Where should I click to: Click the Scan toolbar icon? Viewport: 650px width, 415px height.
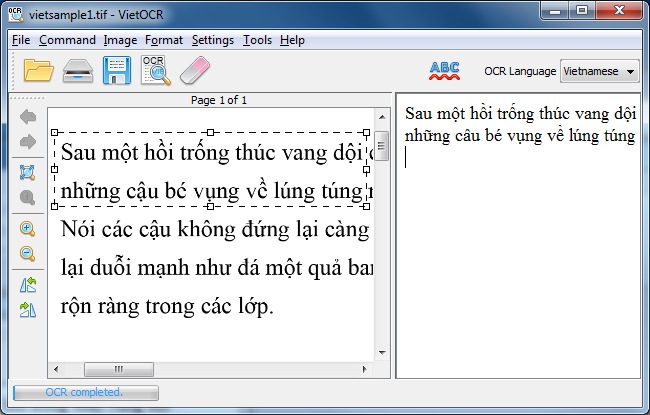[x=78, y=71]
